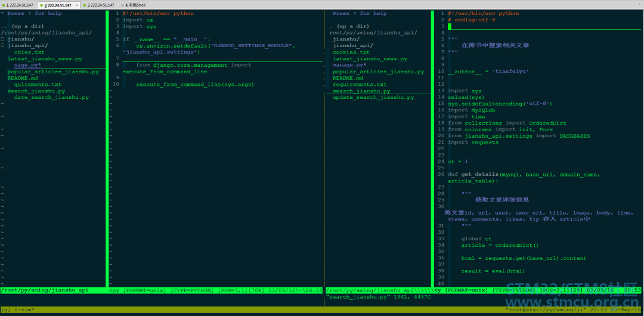The height and width of the screenshot is (316, 644).
Task: Close the active second session tab
Action: (76, 5)
